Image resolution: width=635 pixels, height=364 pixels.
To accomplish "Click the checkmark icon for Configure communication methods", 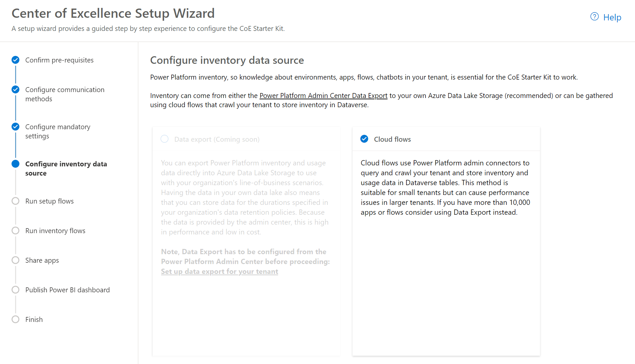I will point(15,89).
